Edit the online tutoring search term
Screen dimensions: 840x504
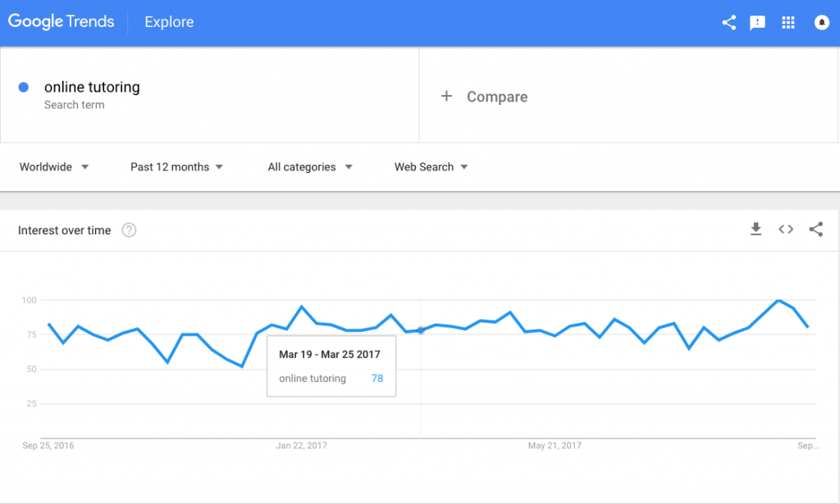tap(92, 87)
